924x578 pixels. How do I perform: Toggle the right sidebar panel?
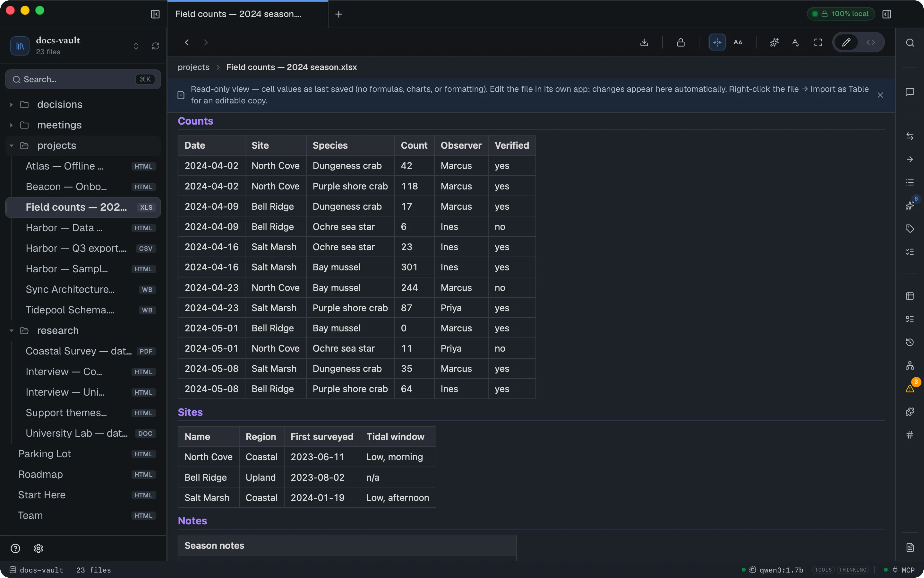[x=887, y=14]
